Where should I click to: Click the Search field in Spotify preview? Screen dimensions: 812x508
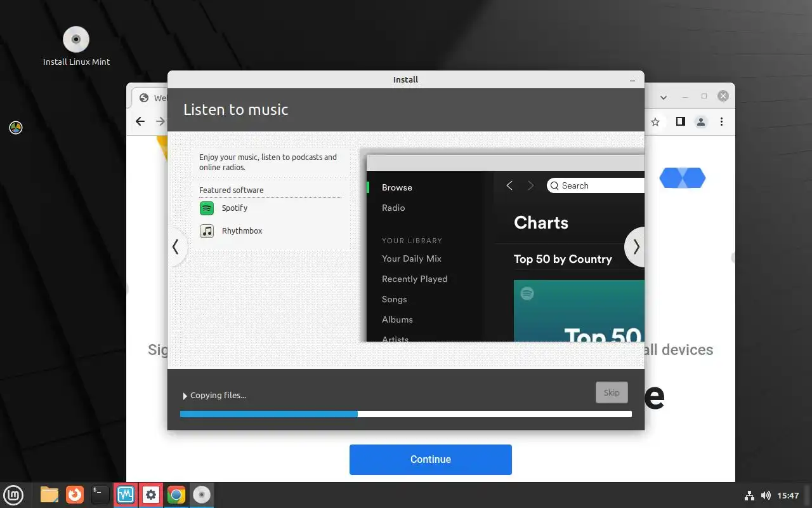tap(595, 185)
